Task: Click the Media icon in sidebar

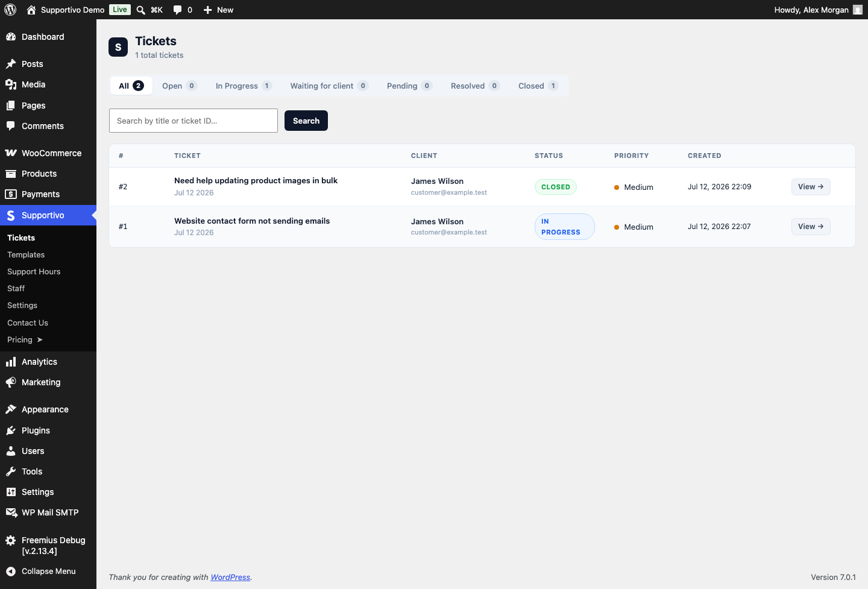Action: (11, 84)
